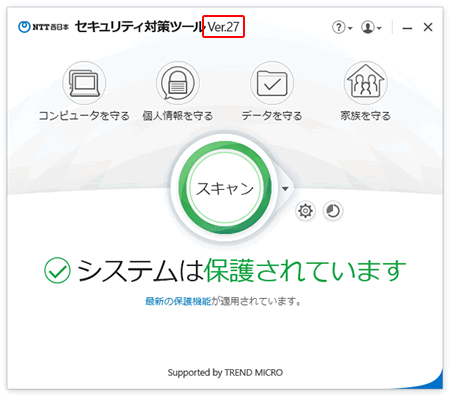Open the 個人情報を守る padlock icon
The height and width of the screenshot is (402, 450).
[x=178, y=83]
